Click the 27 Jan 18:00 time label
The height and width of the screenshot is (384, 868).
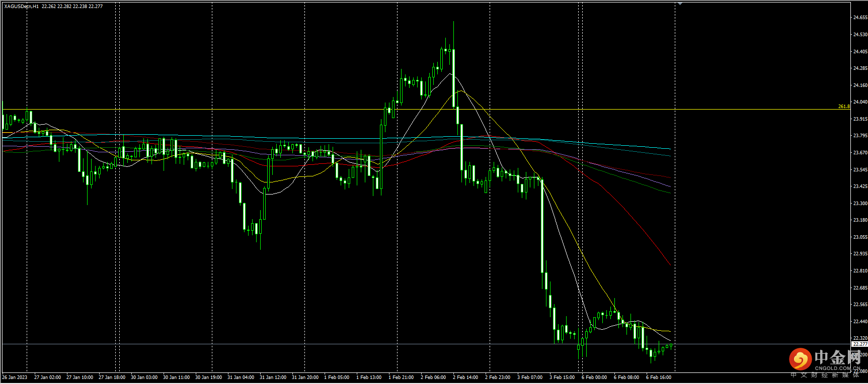click(112, 377)
